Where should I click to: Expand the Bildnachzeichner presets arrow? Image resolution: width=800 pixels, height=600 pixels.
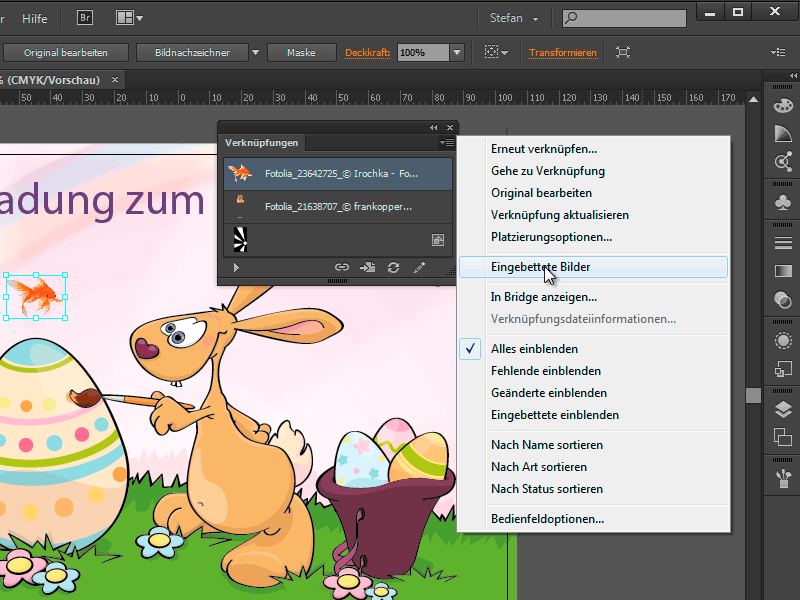click(x=256, y=53)
